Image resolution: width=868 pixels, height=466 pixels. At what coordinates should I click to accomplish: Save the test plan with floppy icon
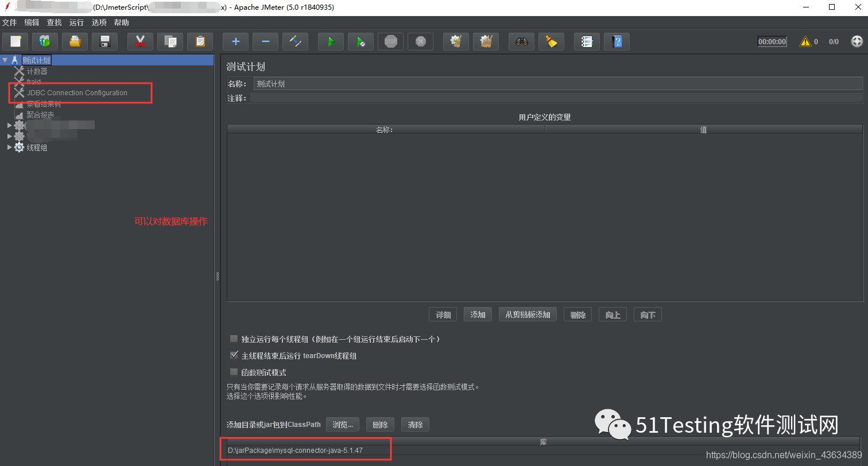pyautogui.click(x=104, y=41)
